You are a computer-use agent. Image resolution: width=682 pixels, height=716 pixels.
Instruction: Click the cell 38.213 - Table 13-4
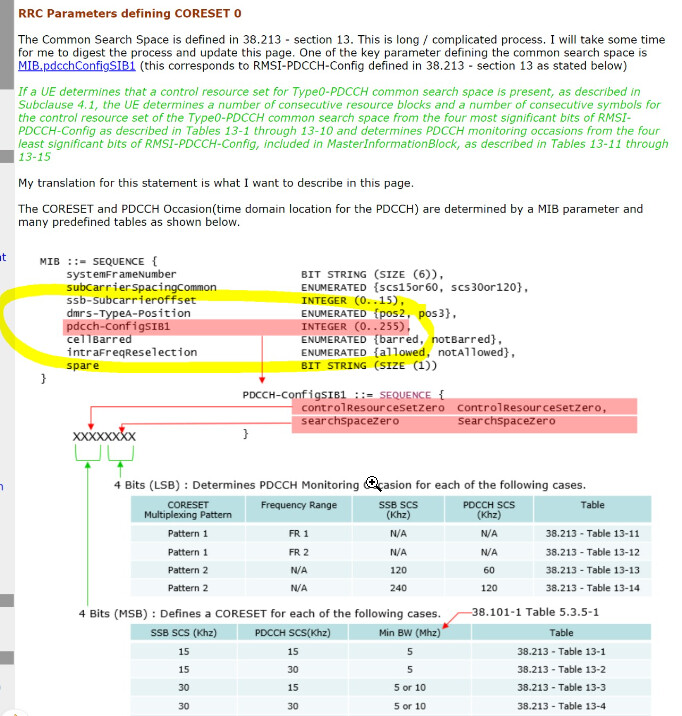561,706
